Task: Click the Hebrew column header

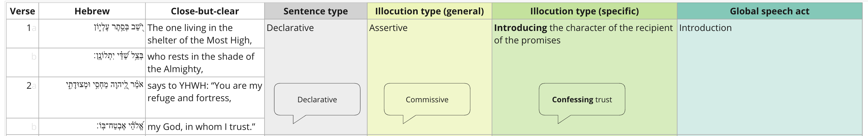Action: (92, 11)
